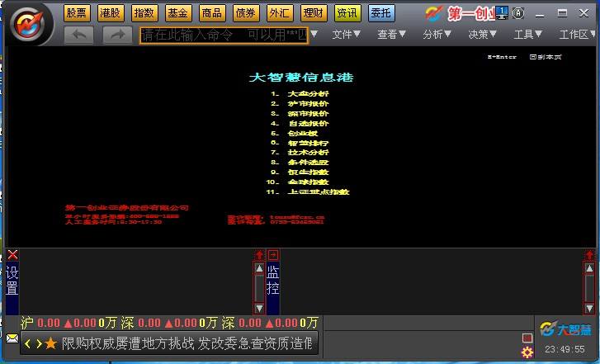600x364 pixels.
Task: Click the 回到本页 link at top right
Action: coord(546,57)
